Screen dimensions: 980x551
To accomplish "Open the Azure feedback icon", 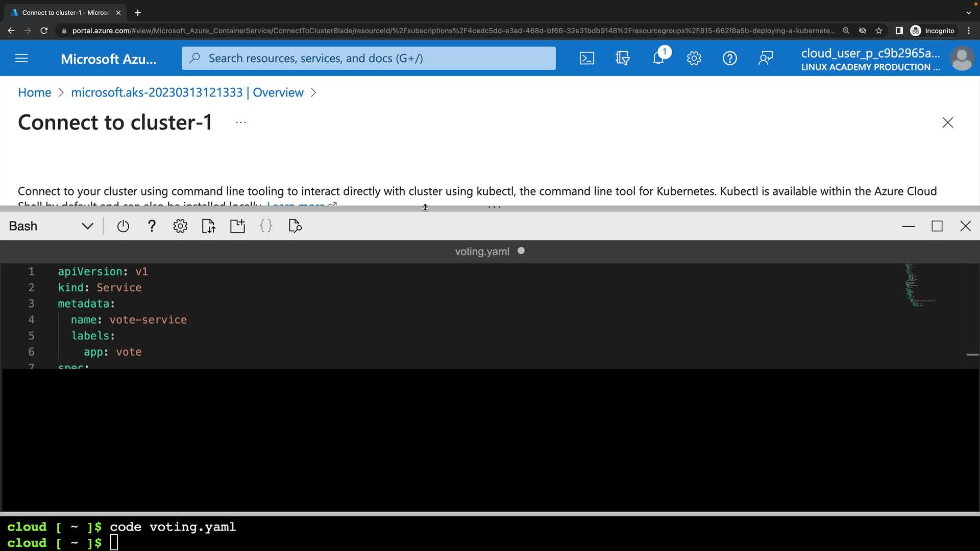I will point(765,58).
